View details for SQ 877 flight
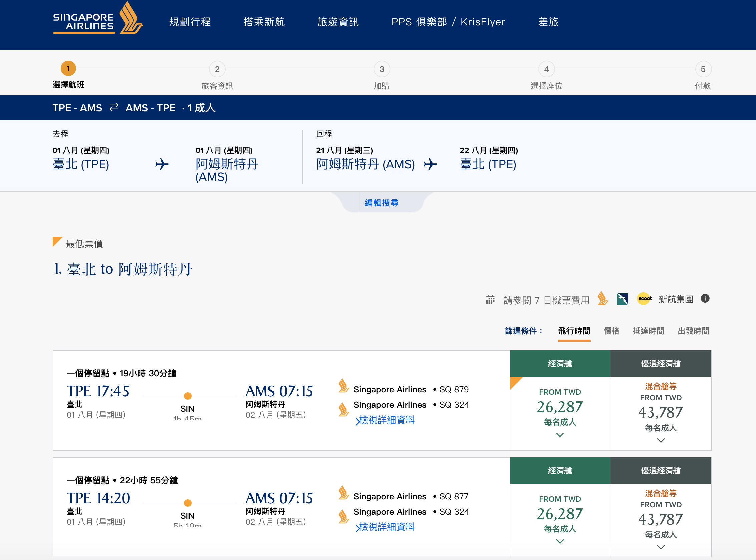Viewport: 756px width, 560px height. (385, 527)
